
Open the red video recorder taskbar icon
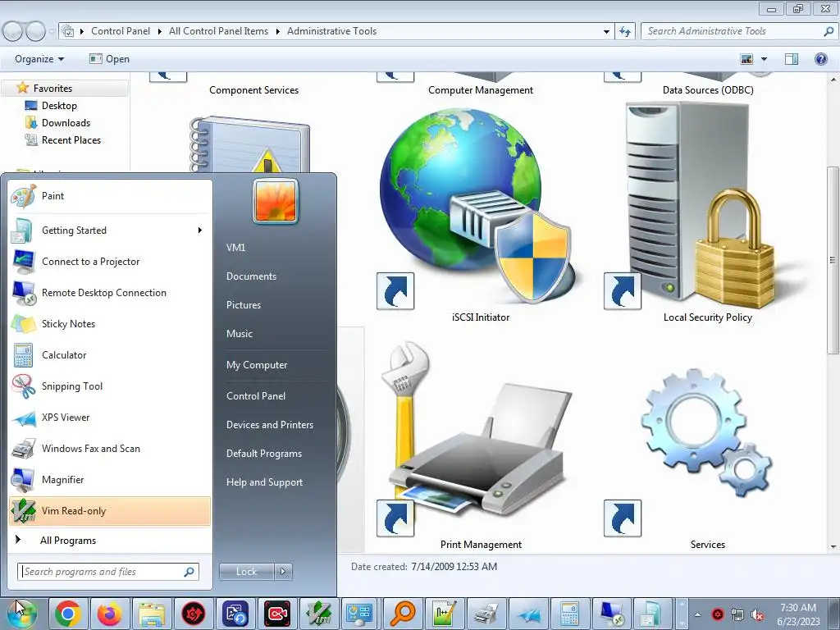[x=277, y=614]
